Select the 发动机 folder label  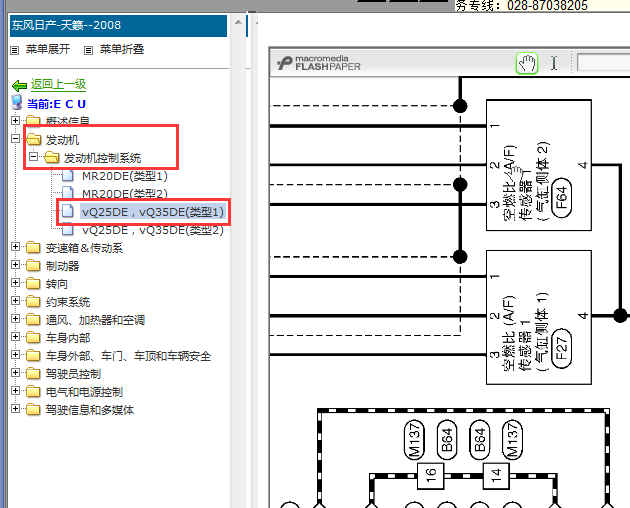click(62, 140)
